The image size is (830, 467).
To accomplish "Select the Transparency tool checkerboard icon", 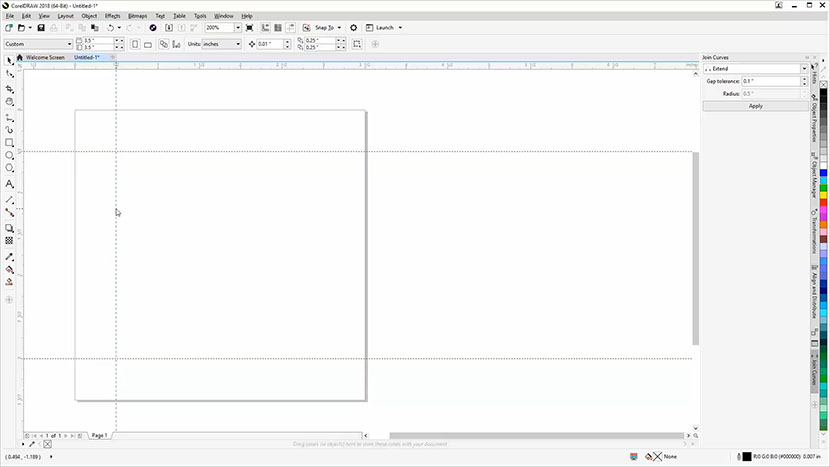I will point(10,241).
